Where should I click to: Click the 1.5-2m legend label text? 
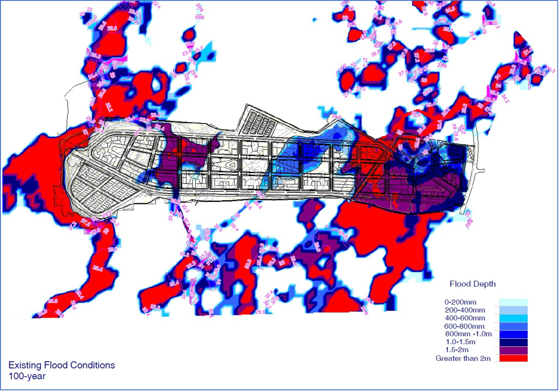tap(457, 350)
